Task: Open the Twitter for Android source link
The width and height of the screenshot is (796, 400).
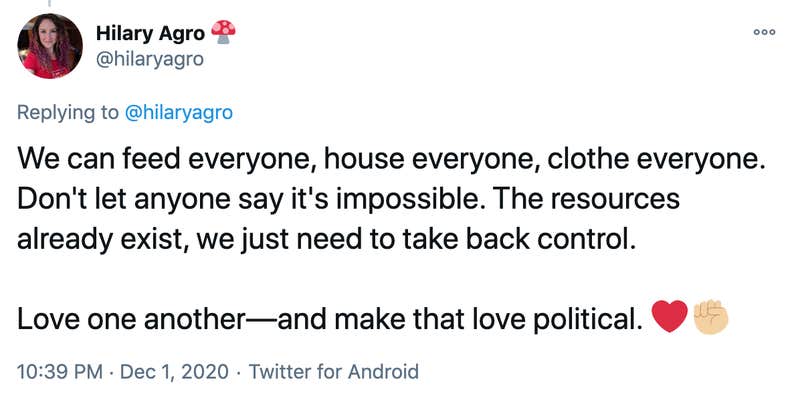Action: coord(334,372)
